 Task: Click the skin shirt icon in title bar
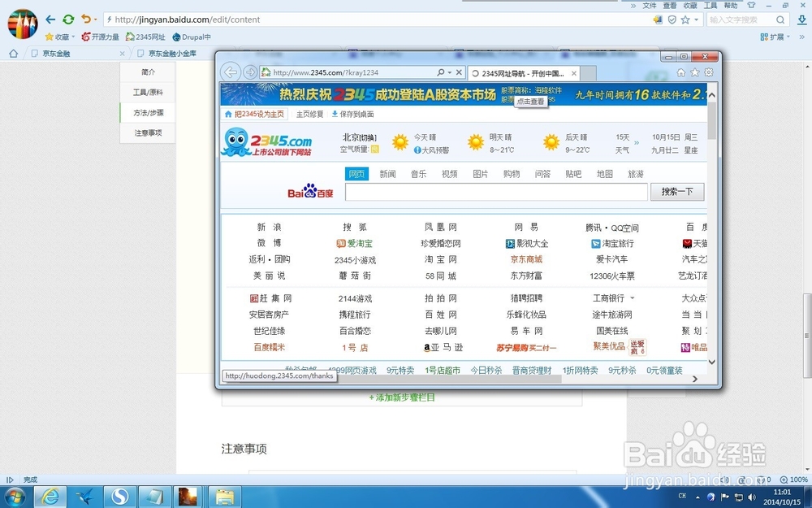pos(751,5)
